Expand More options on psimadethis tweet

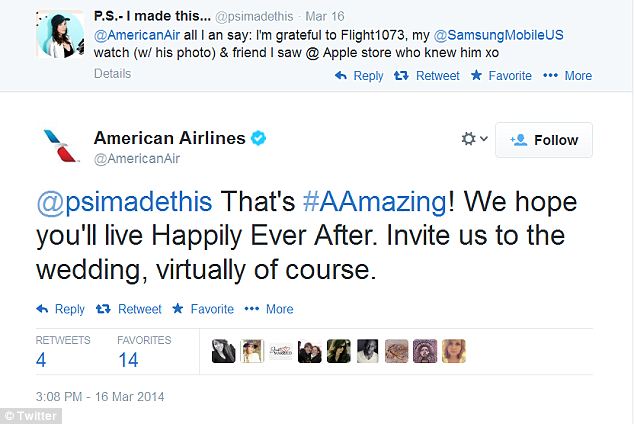point(572,75)
